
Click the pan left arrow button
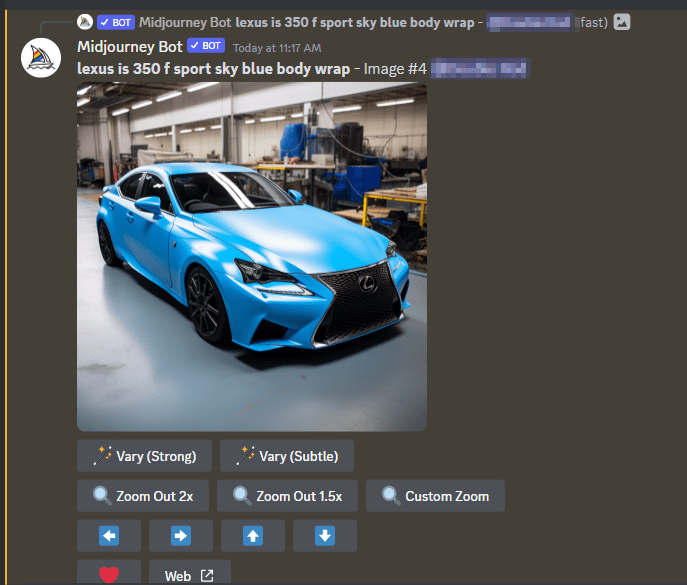pyautogui.click(x=108, y=536)
